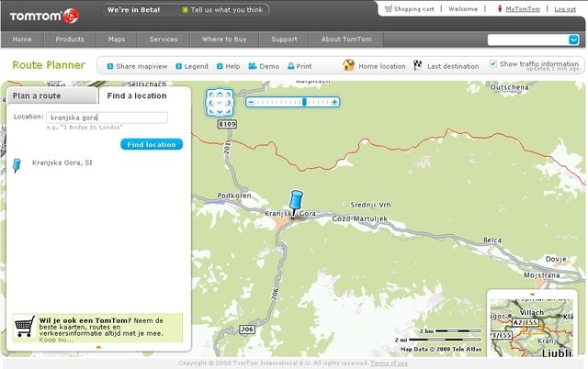Image resolution: width=588 pixels, height=369 pixels.
Task: Click the blue pushpin on the map
Action: pos(296,204)
